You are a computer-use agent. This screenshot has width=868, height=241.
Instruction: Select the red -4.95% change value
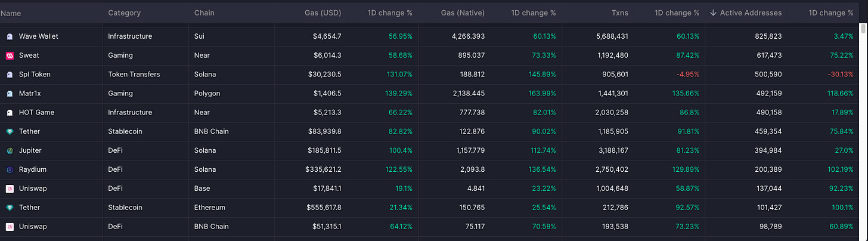click(687, 75)
